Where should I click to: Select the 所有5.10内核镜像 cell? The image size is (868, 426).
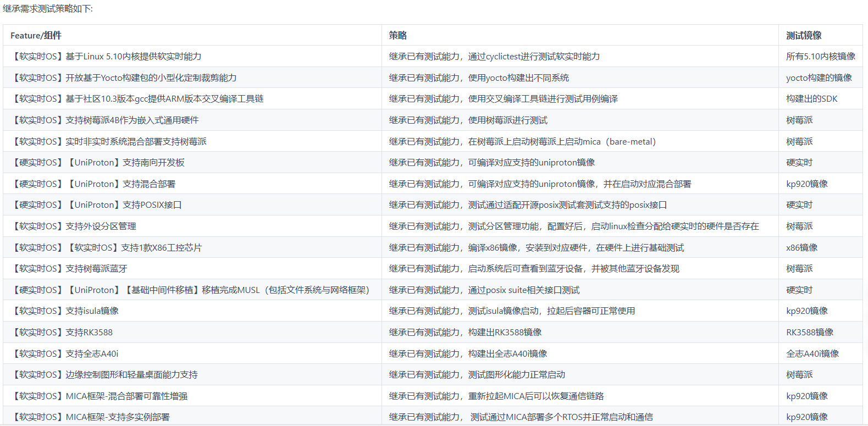point(820,57)
